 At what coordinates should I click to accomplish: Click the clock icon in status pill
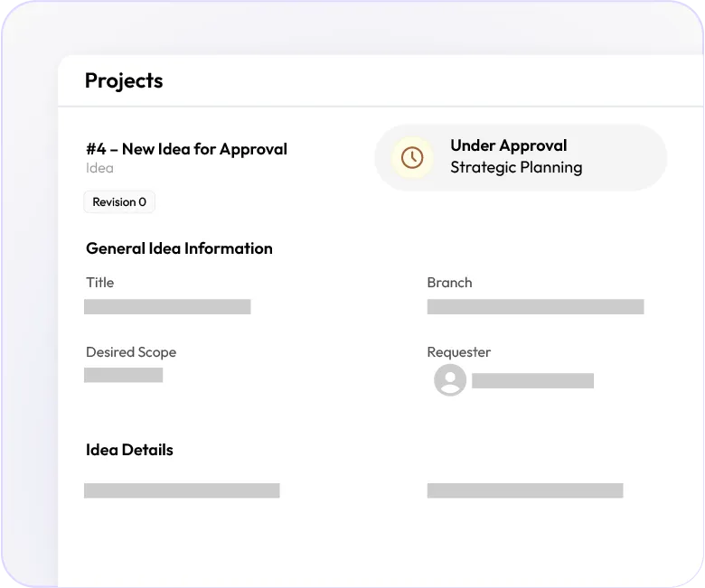coord(411,157)
